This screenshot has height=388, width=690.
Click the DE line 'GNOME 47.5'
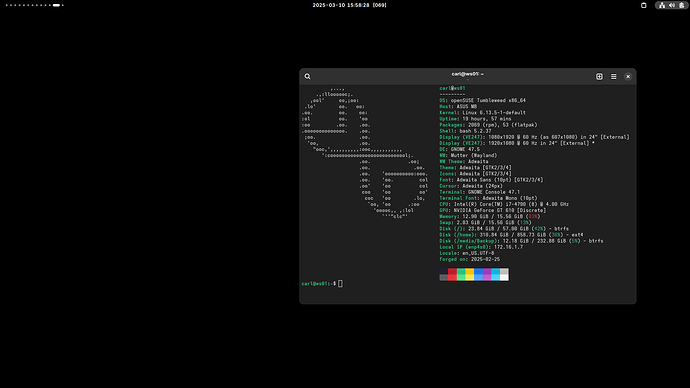(x=460, y=150)
